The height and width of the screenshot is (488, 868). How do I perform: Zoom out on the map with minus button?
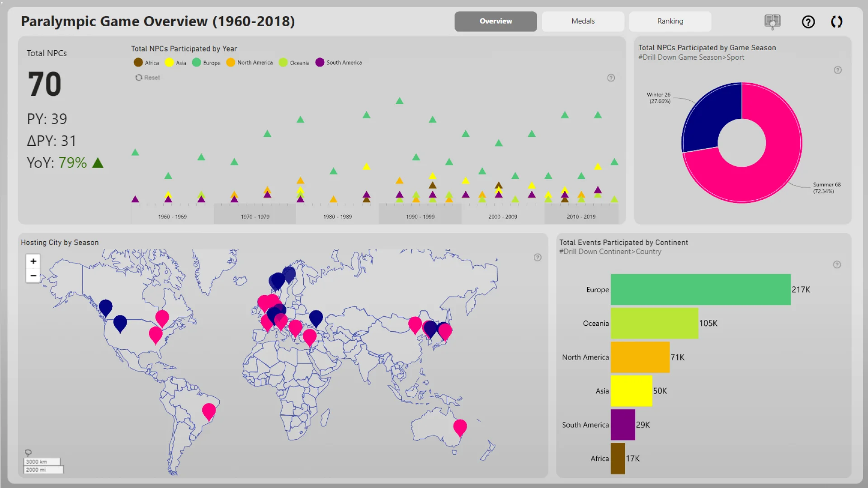(33, 276)
